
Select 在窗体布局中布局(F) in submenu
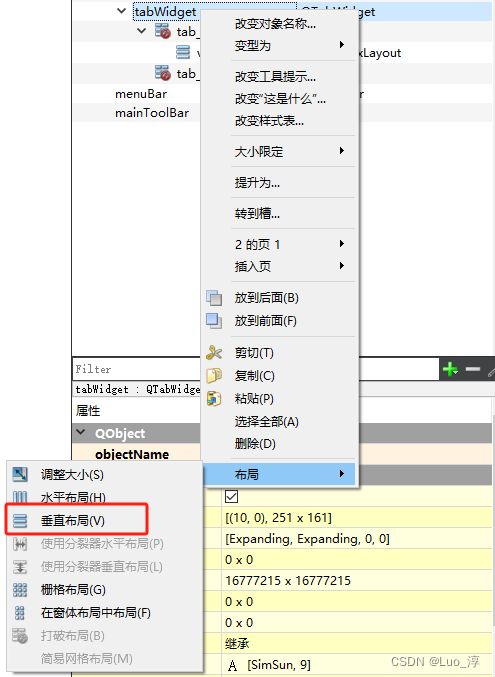pos(95,612)
